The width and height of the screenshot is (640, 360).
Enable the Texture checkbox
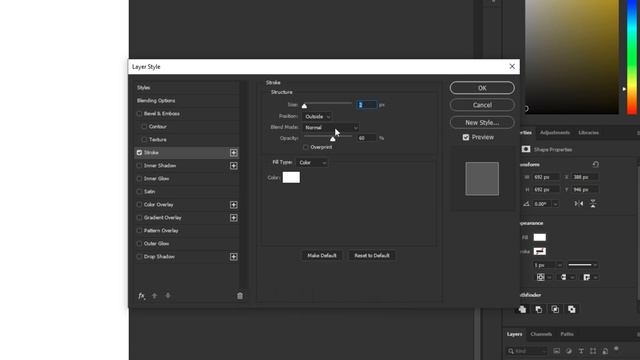[x=144, y=140]
